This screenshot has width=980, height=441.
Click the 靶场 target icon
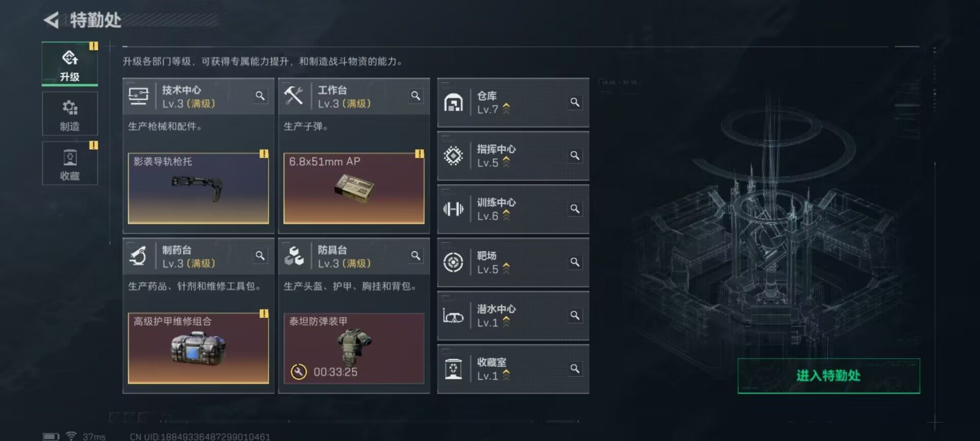tap(453, 262)
